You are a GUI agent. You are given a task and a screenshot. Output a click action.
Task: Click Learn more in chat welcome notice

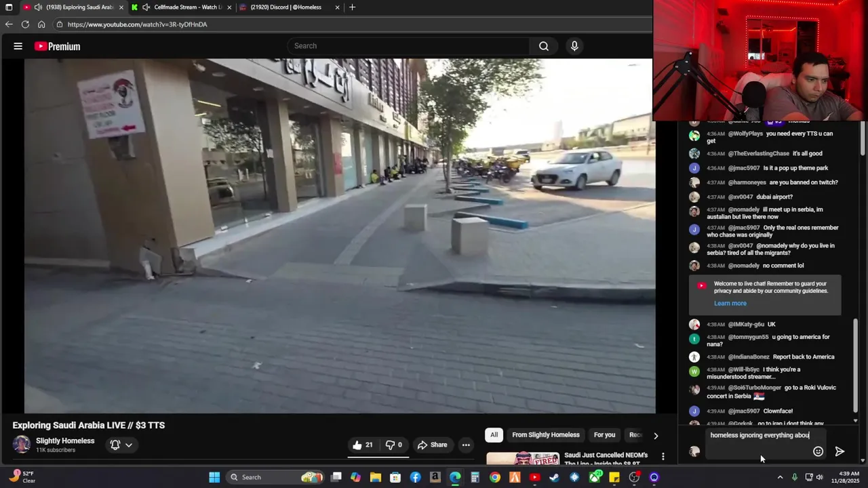click(x=730, y=303)
